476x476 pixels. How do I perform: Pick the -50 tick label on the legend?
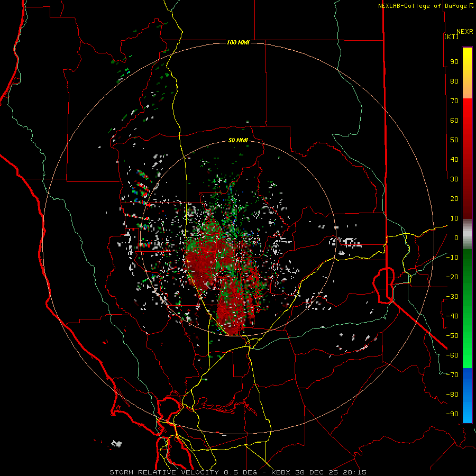pos(452,335)
